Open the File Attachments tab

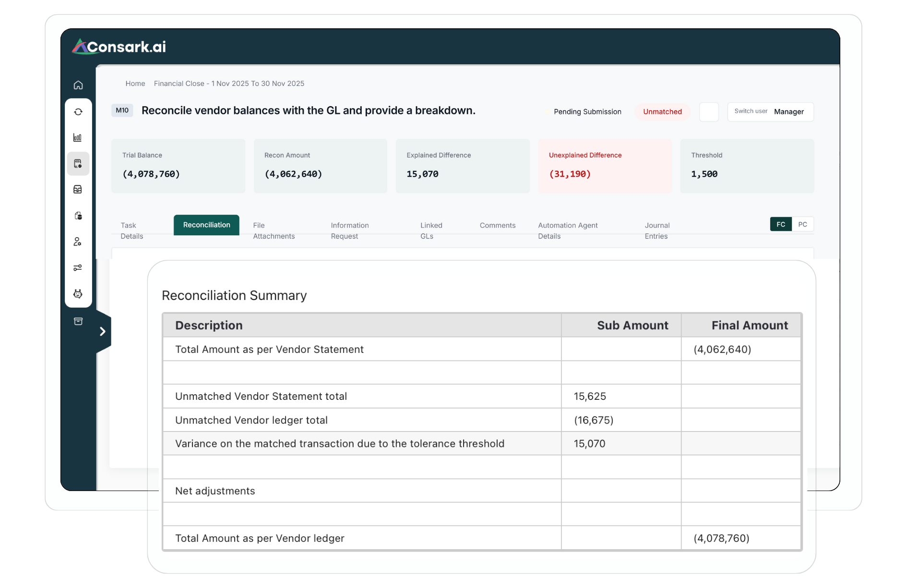click(x=274, y=230)
